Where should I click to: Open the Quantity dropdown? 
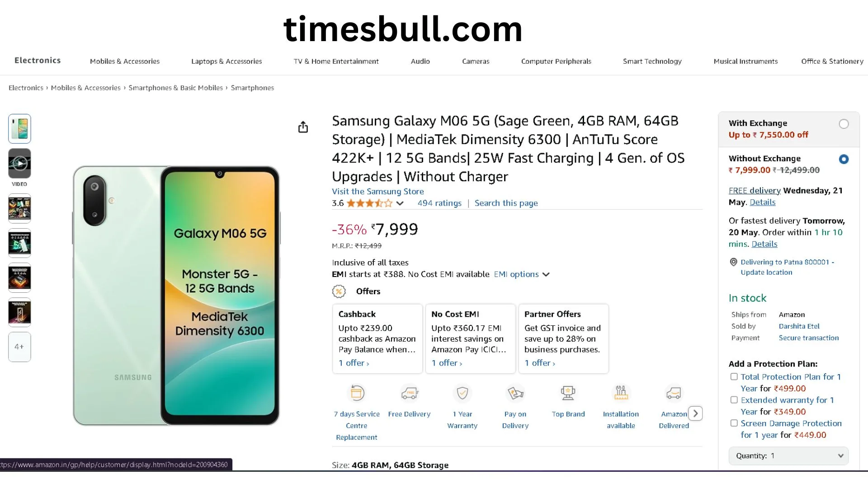click(x=788, y=456)
